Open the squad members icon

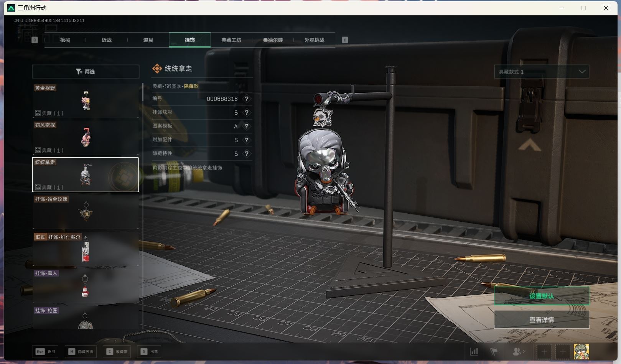point(519,351)
